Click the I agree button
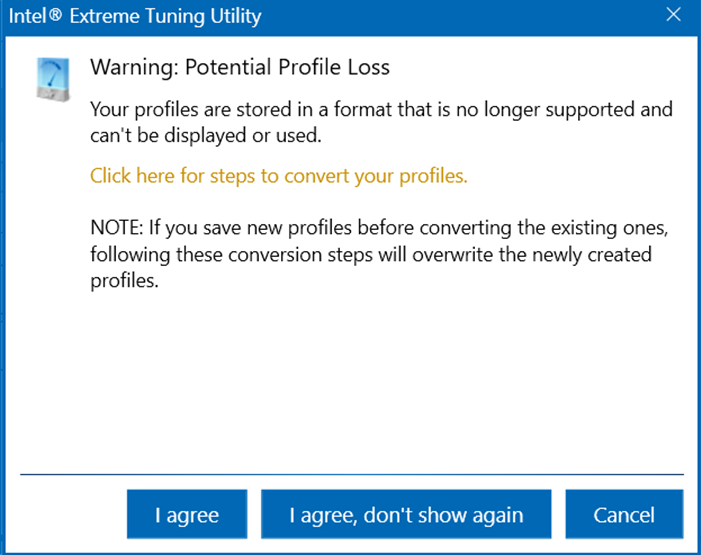Screen dimensions: 701x555 click(x=187, y=514)
